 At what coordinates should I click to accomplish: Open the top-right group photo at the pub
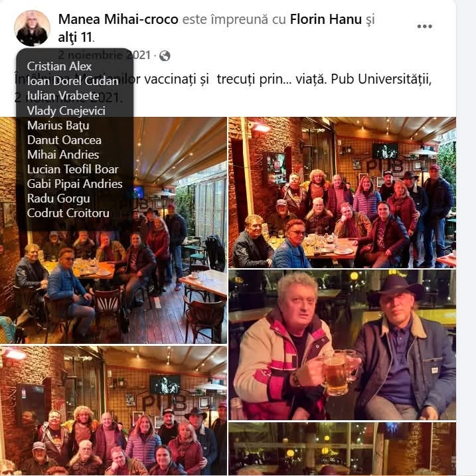[342, 193]
